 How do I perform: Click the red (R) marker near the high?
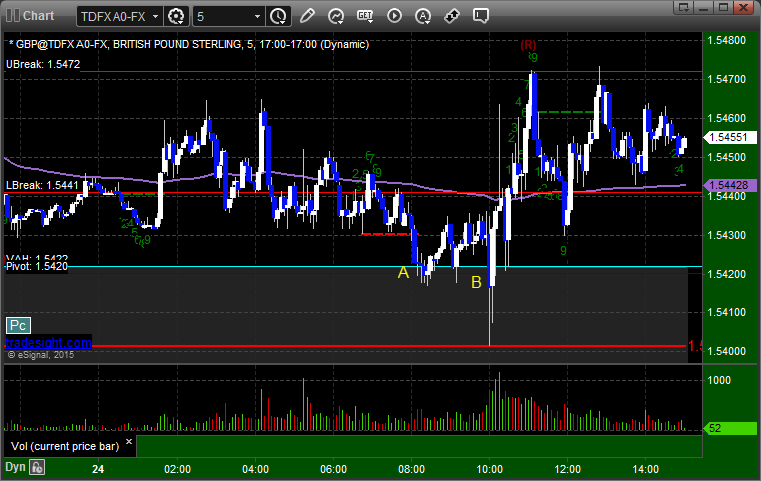528,45
